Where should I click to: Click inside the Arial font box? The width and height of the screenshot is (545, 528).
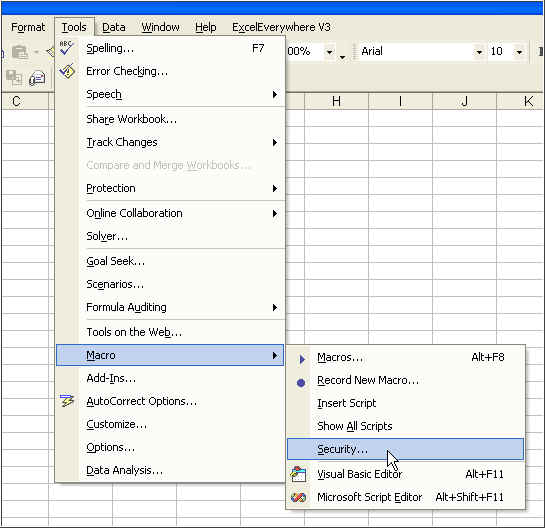pyautogui.click(x=416, y=51)
